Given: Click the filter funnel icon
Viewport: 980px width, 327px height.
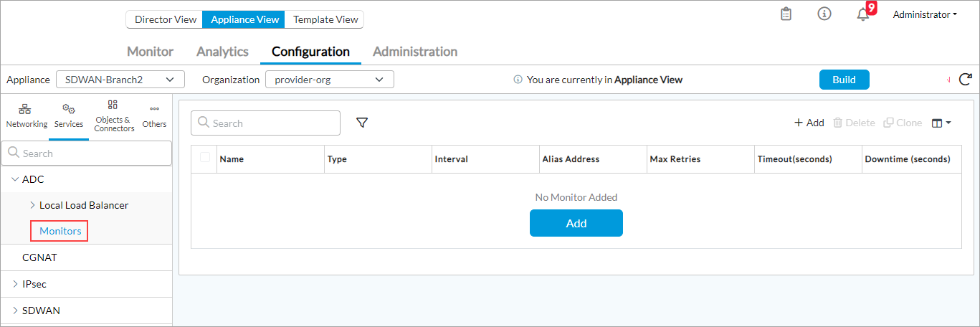Looking at the screenshot, I should click(362, 123).
